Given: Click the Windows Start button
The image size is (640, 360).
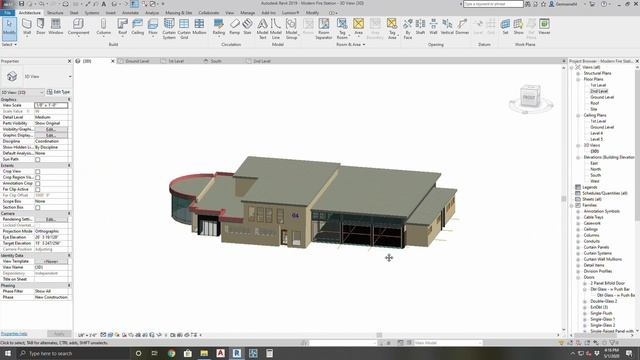Looking at the screenshot, I should pyautogui.click(x=8, y=353).
